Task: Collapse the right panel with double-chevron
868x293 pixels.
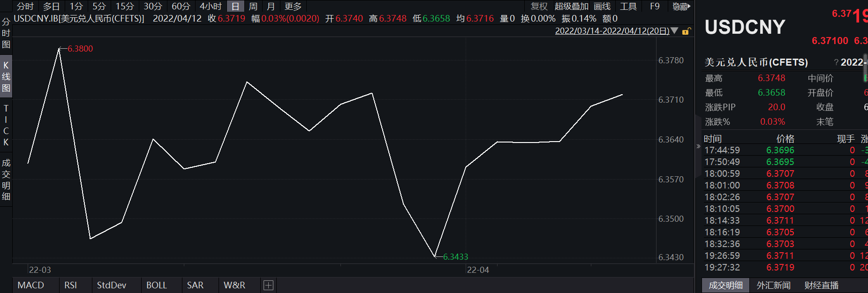Action: pyautogui.click(x=698, y=146)
